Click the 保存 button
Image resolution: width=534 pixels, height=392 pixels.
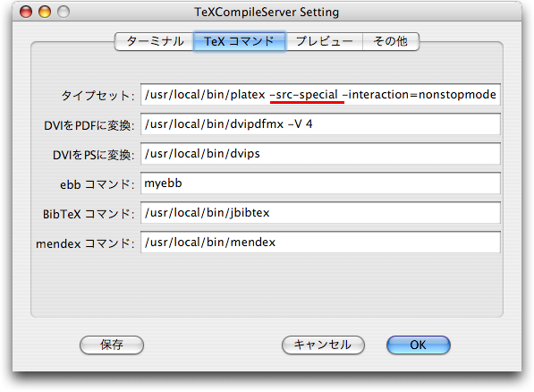(112, 345)
